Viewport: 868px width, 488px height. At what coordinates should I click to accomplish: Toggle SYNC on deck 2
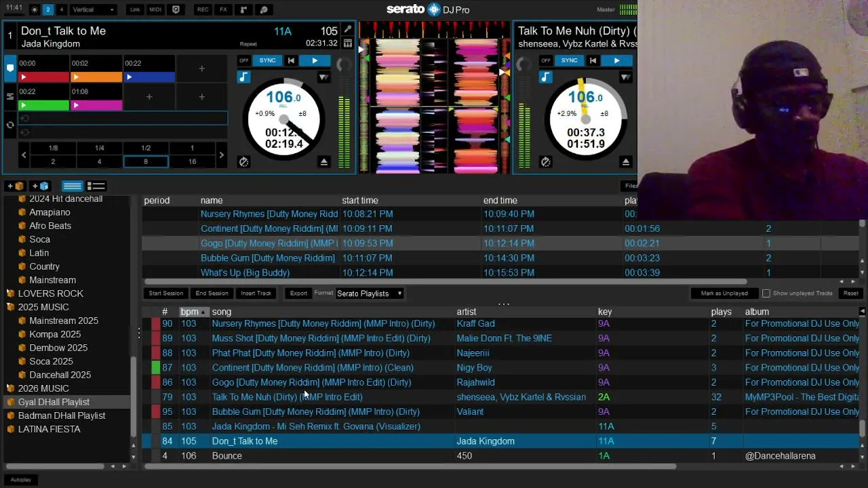click(569, 60)
